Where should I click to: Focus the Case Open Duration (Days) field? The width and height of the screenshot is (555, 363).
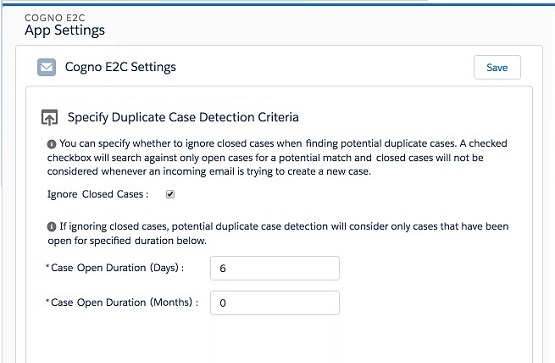click(275, 268)
